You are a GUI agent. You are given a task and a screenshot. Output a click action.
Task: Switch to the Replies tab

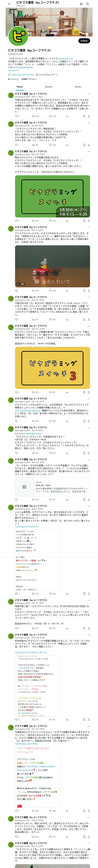[49, 87]
